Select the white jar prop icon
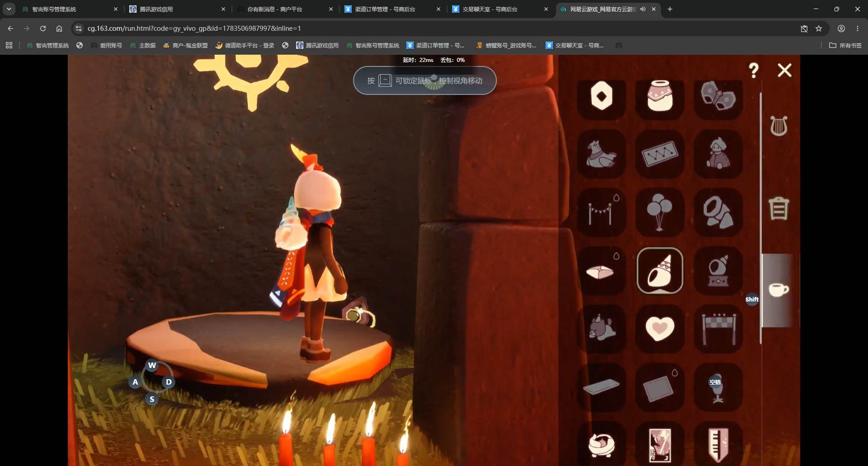Viewport: 868px width, 466px height. [660, 96]
